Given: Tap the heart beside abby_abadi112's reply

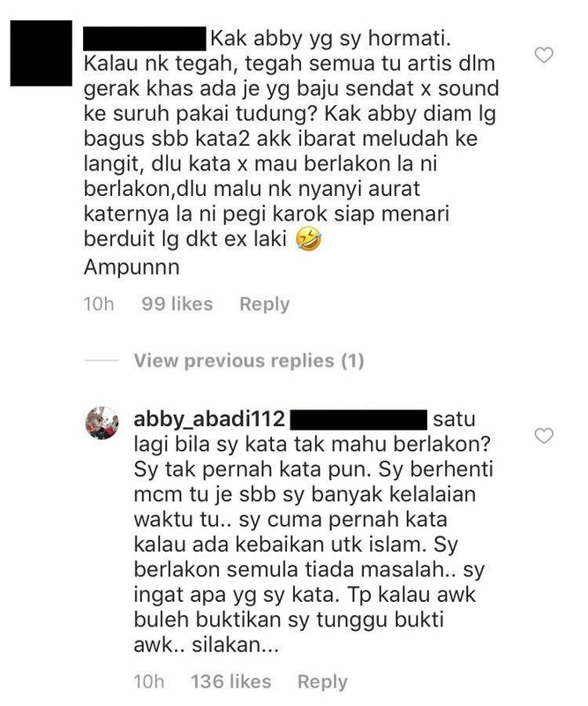Looking at the screenshot, I should (543, 435).
